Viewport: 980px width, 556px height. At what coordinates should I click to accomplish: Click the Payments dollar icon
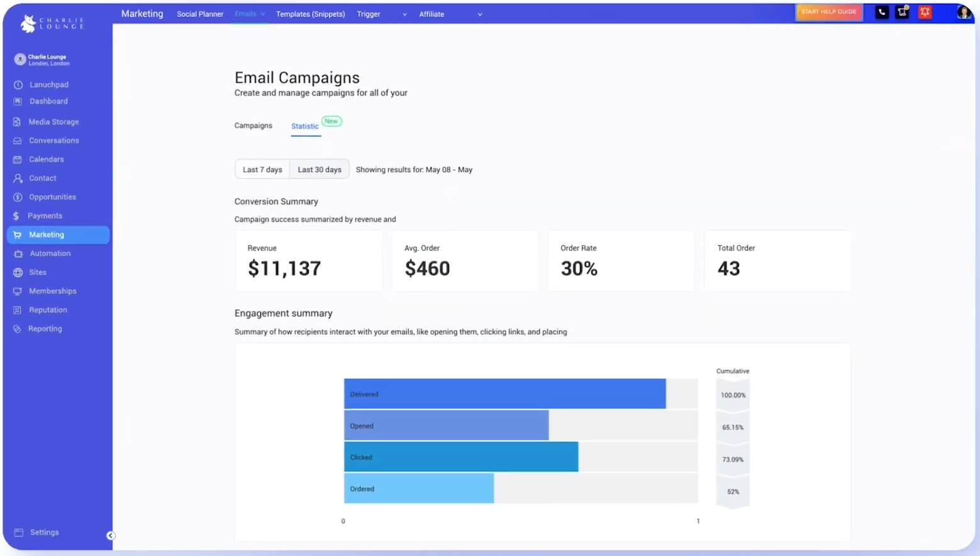(16, 216)
